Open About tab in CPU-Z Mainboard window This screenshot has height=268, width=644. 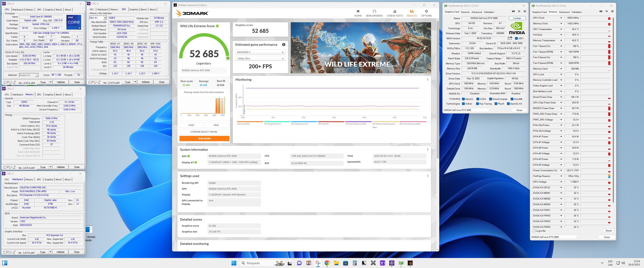(x=67, y=180)
